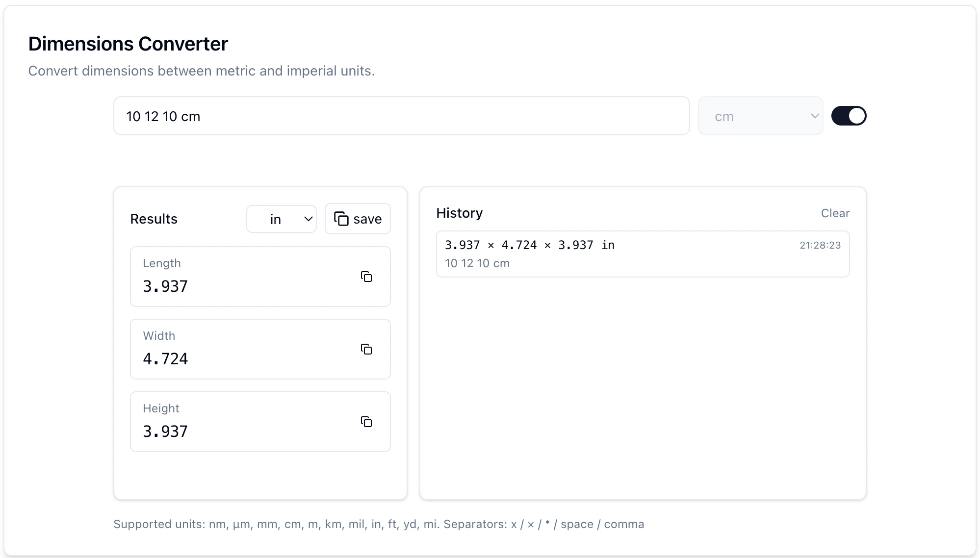Select the copy icon beside Height
Image resolution: width=980 pixels, height=558 pixels.
click(367, 422)
